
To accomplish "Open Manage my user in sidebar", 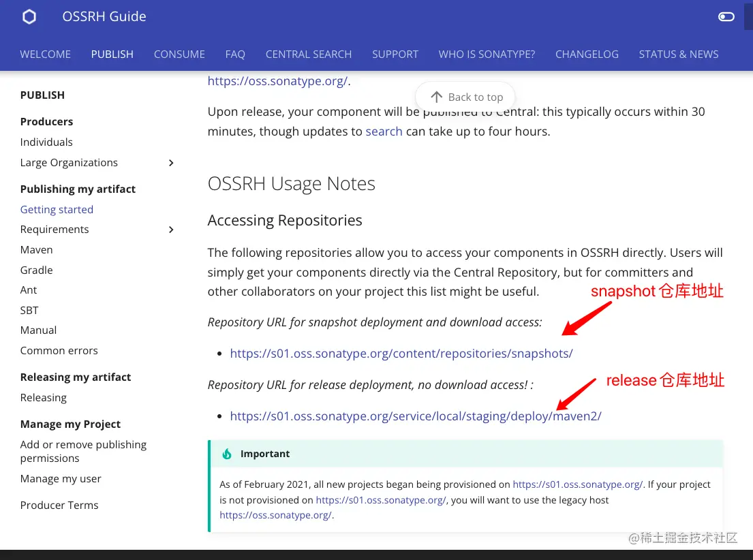I will 61,479.
